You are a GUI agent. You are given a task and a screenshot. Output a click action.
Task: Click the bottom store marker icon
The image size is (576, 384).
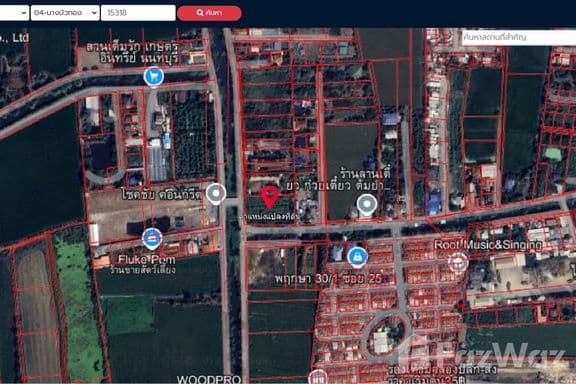click(318, 377)
